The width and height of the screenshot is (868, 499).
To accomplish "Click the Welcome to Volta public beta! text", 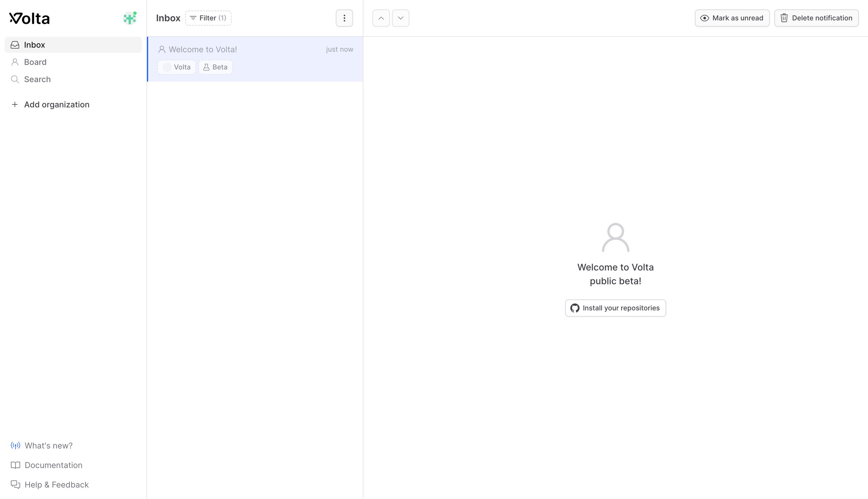I will point(616,274).
